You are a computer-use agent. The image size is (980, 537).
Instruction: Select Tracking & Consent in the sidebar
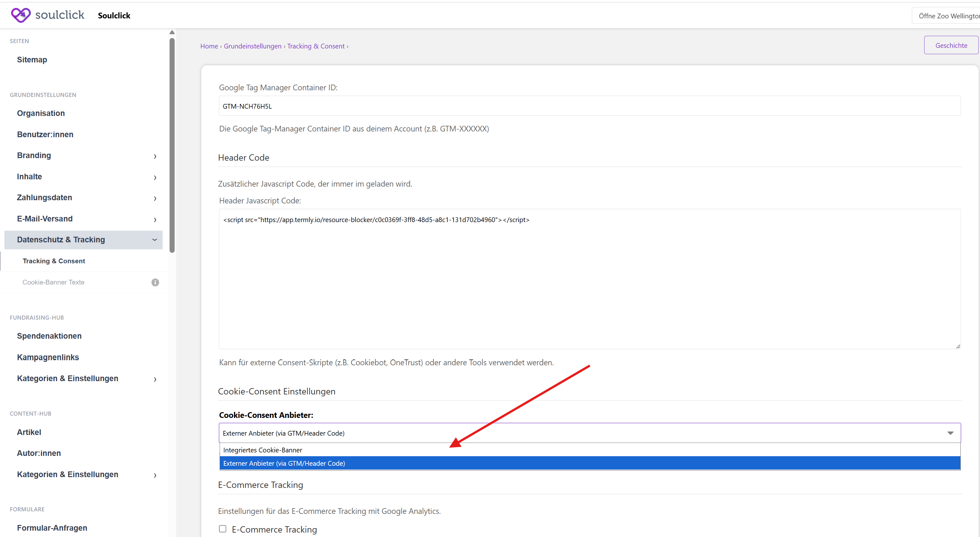[x=54, y=261]
